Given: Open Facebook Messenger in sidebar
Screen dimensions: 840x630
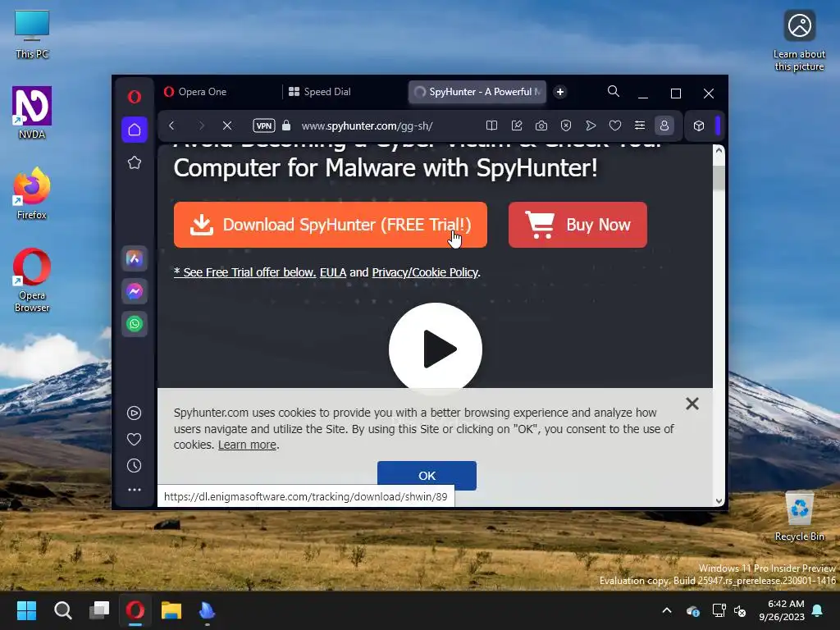Looking at the screenshot, I should coord(135,291).
